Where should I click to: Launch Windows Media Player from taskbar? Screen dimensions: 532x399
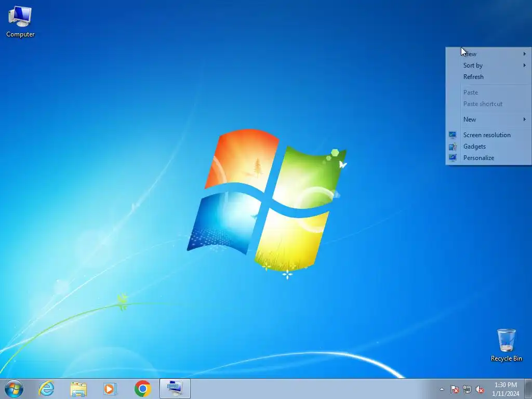pos(110,389)
